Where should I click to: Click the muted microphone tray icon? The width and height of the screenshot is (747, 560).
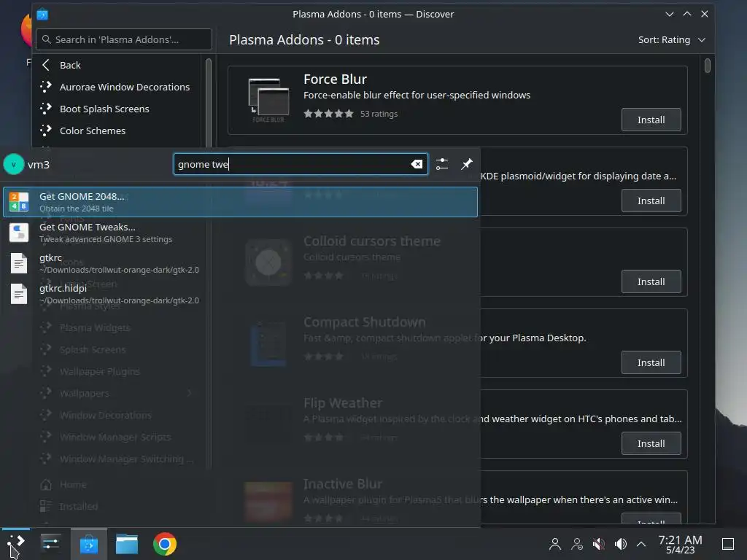(599, 544)
